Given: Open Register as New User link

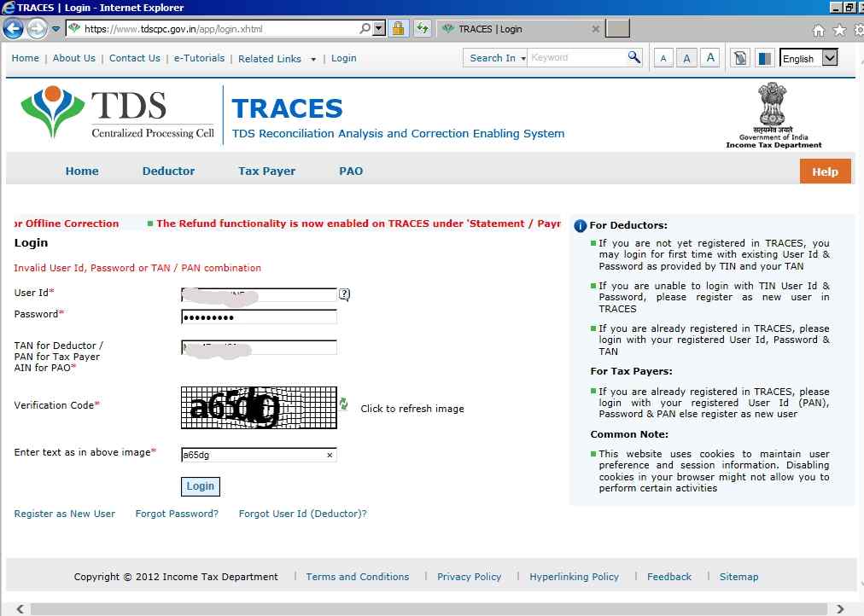Looking at the screenshot, I should (x=65, y=514).
